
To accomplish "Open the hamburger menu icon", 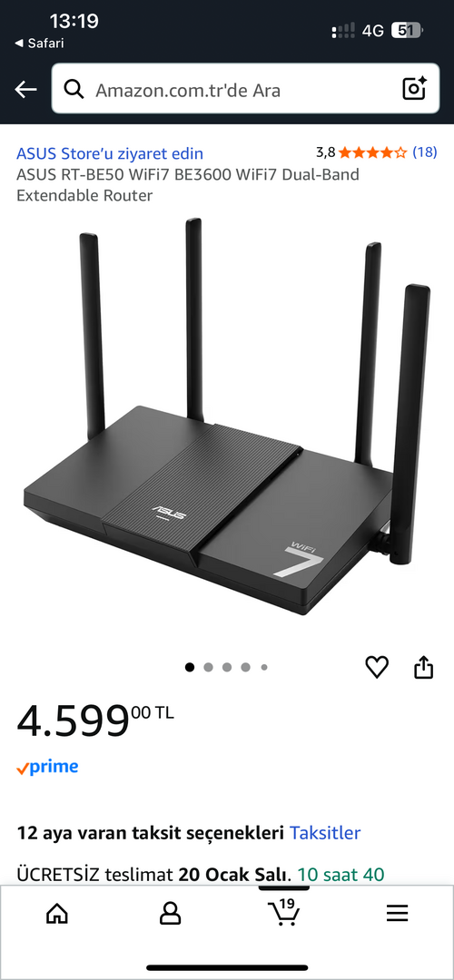I will coord(397,914).
